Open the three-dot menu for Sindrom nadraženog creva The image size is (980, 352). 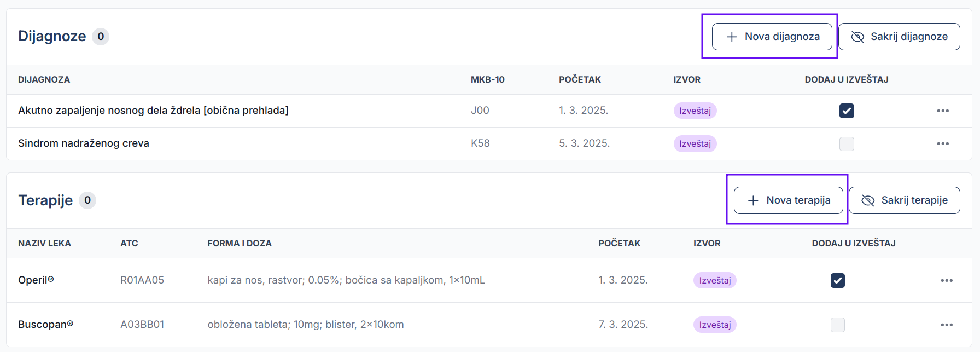[x=943, y=143]
